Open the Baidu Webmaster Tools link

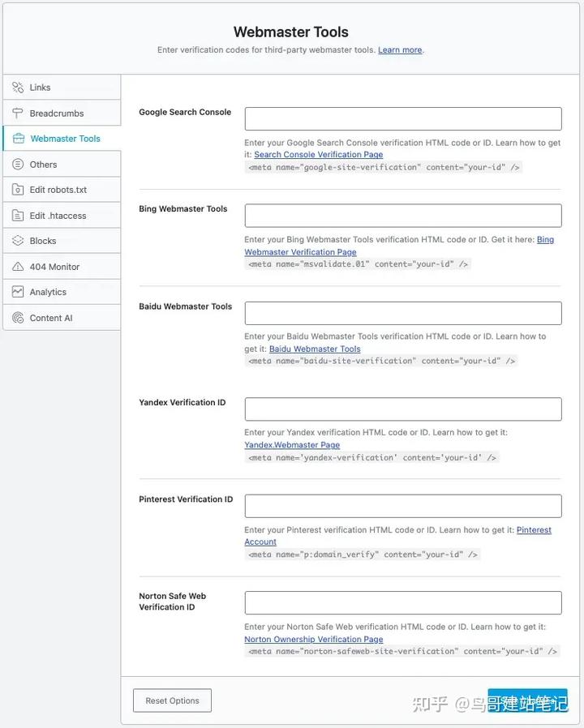[315, 349]
